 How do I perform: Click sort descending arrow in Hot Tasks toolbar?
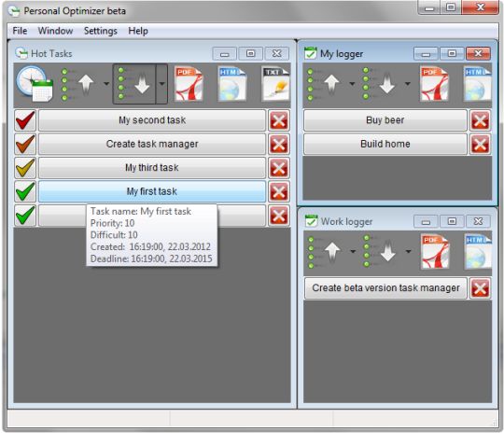pos(134,84)
